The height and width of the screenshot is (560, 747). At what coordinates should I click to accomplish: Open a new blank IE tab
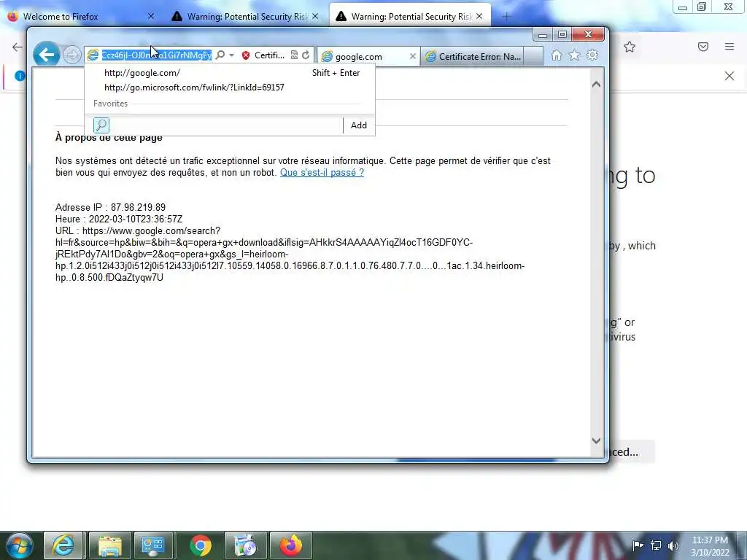[533, 56]
